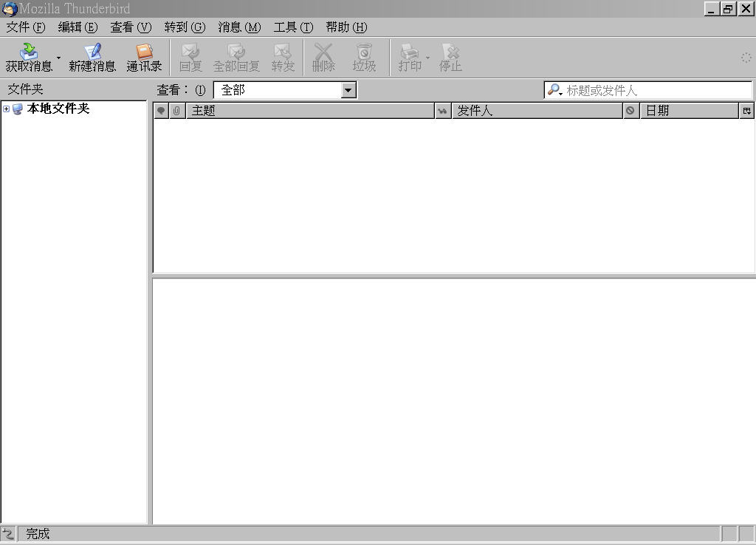Sort by the attachment paperclip column

(x=177, y=111)
